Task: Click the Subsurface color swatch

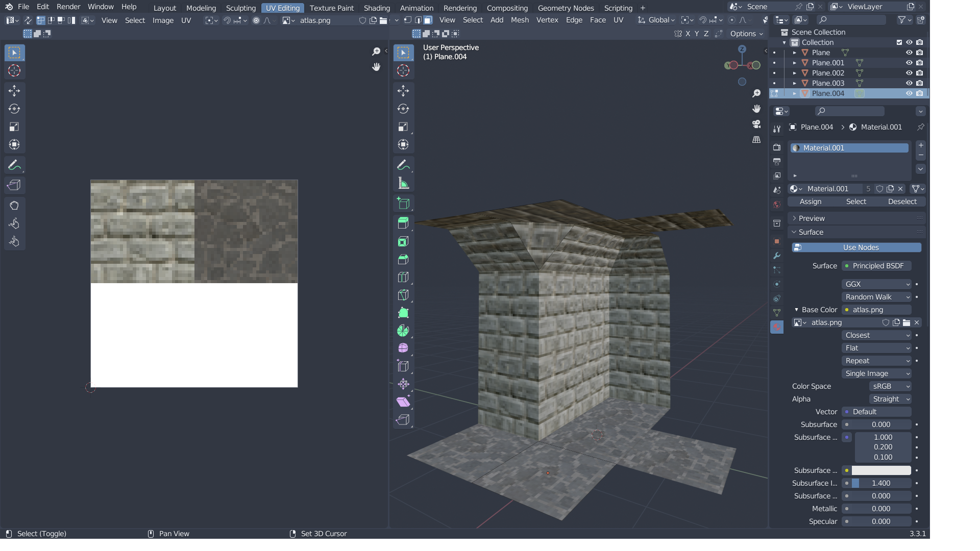Action: (x=882, y=470)
